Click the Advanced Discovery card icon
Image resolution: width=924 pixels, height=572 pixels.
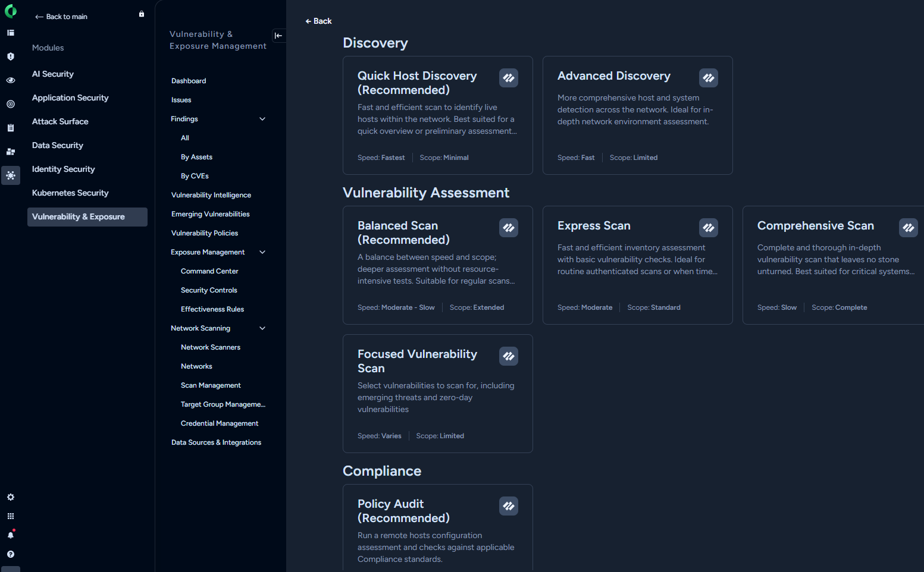coord(709,78)
